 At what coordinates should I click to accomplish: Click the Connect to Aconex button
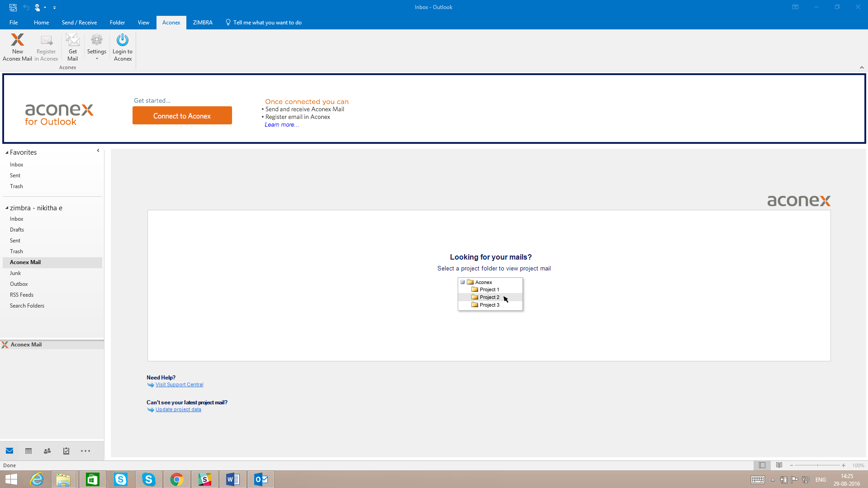pyautogui.click(x=182, y=116)
